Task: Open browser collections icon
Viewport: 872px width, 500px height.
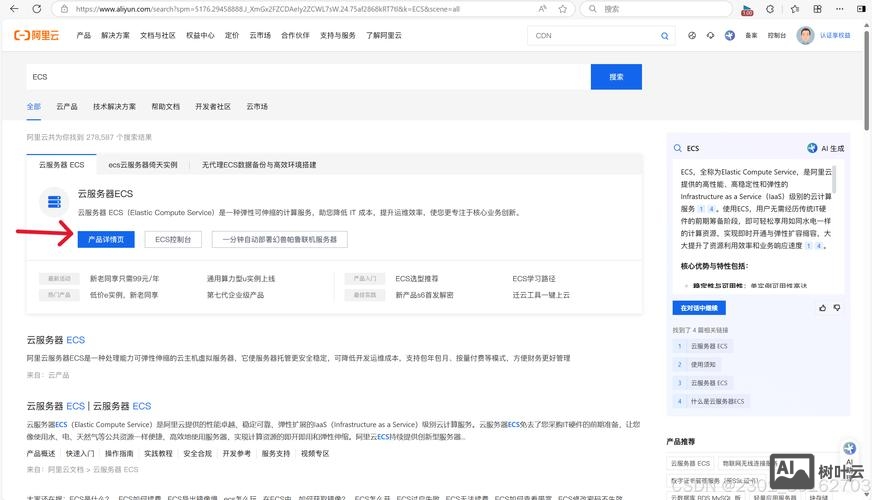Action: [x=818, y=9]
